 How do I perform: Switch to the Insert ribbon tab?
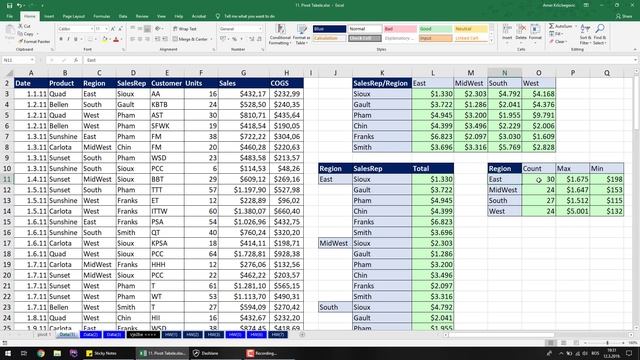[49, 16]
